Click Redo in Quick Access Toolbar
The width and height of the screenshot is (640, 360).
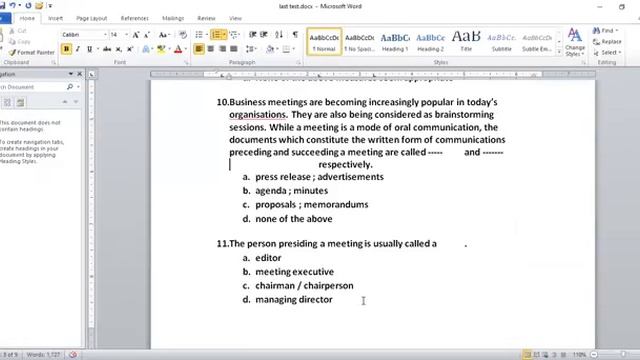click(x=28, y=6)
